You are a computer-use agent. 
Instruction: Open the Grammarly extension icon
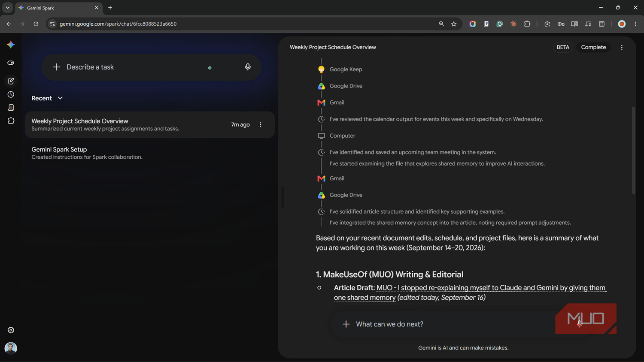(500, 24)
